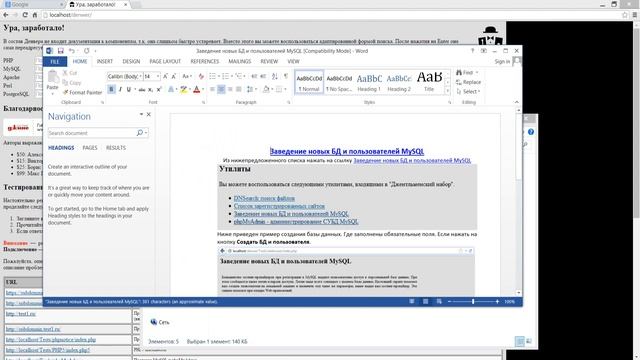The image size is (640, 360).
Task: Open the PAGE LAYOUT tab
Action: pos(165,62)
